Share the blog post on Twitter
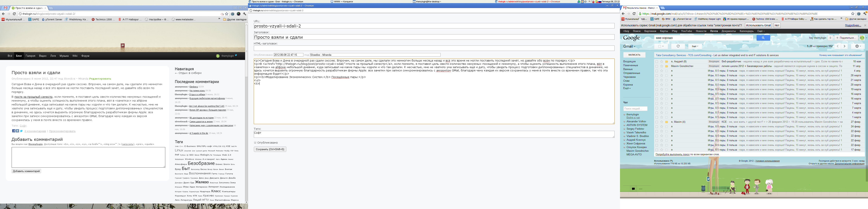 (x=21, y=131)
